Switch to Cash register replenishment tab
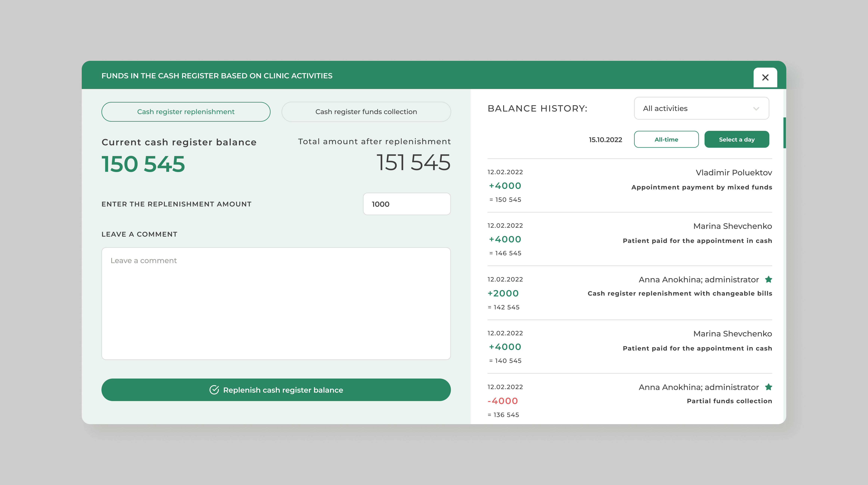The image size is (868, 485). [x=186, y=112]
